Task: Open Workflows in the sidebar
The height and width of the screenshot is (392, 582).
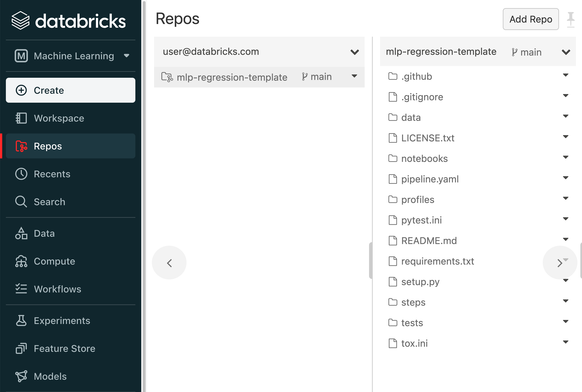Action: (x=71, y=289)
